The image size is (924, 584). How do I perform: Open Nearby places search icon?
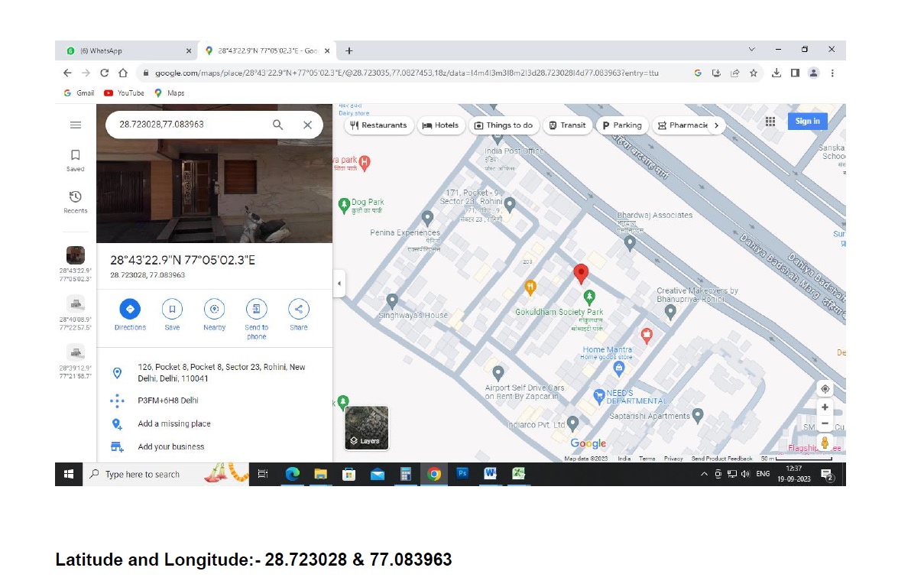tap(214, 309)
